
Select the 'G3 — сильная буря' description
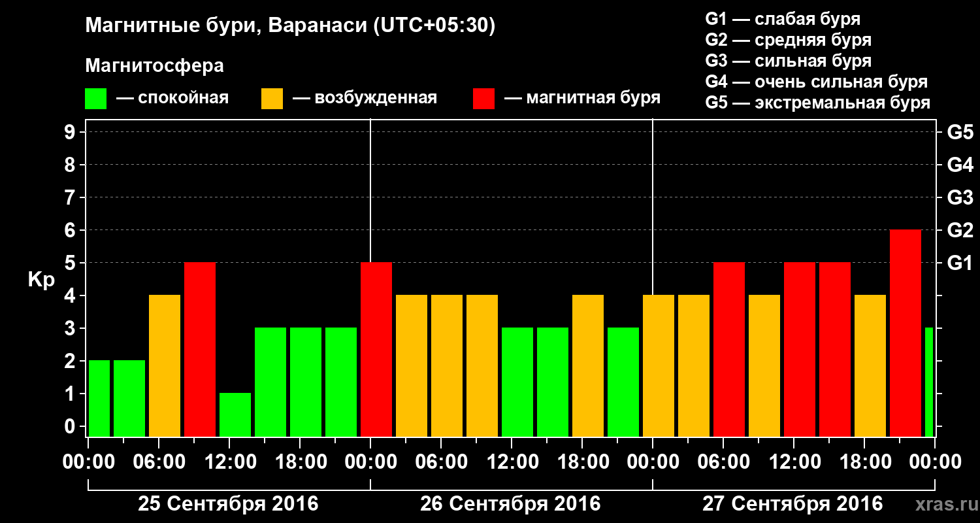788,61
